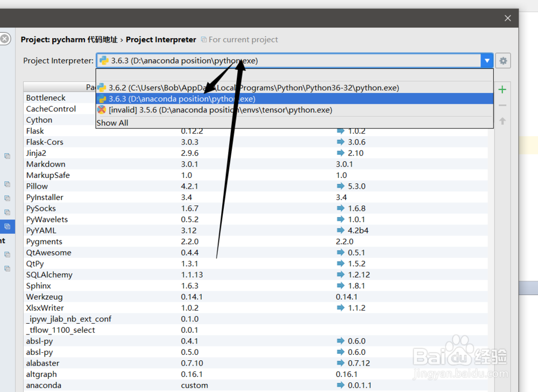Screen dimensions: 538x392
Task: Select the MarkupSafe package row
Action: point(256,175)
